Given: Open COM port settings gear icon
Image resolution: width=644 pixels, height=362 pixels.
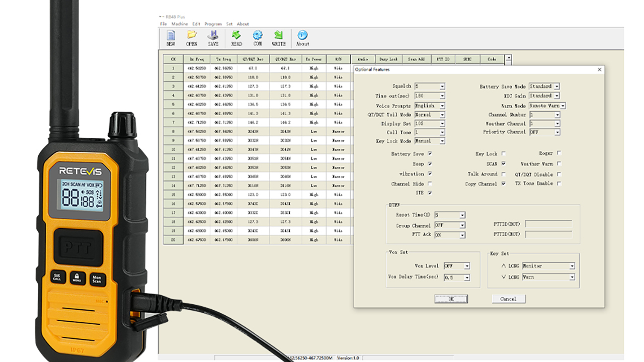Looking at the screenshot, I should (x=258, y=38).
